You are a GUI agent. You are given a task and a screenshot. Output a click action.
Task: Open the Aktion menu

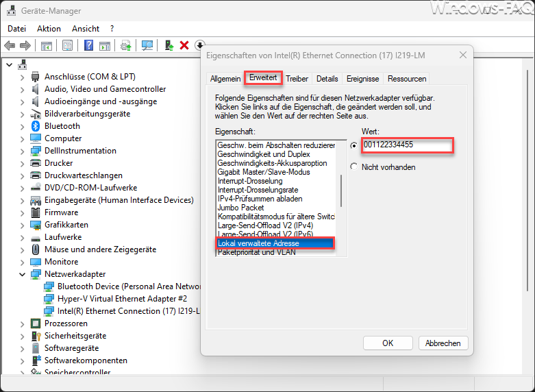[x=49, y=29]
